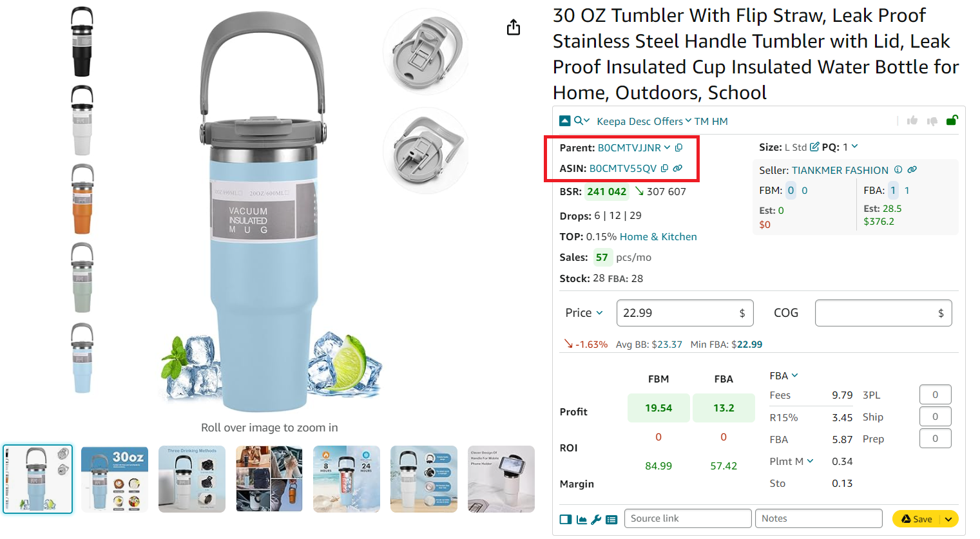Open the PQ dropdown

pos(855,146)
